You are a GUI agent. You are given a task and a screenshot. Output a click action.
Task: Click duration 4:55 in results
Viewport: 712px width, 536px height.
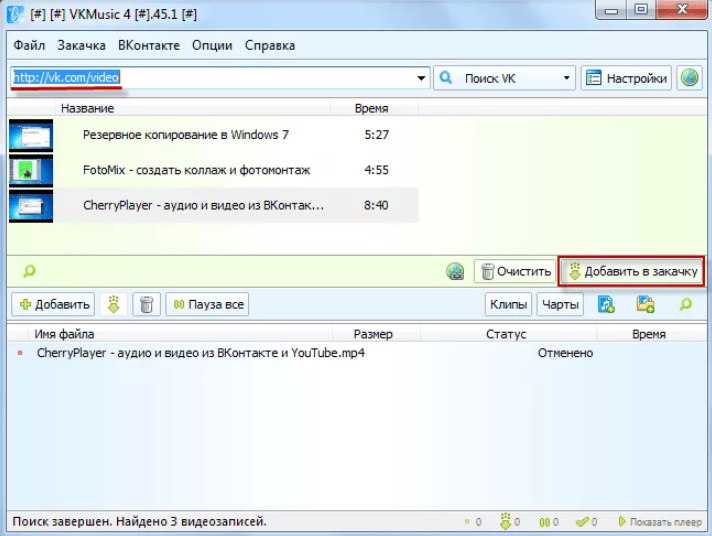(376, 170)
